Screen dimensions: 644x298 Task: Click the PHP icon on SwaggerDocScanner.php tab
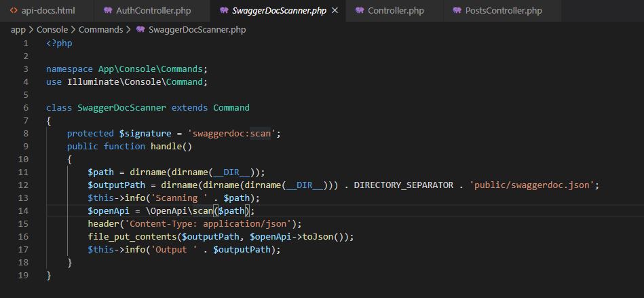(224, 11)
